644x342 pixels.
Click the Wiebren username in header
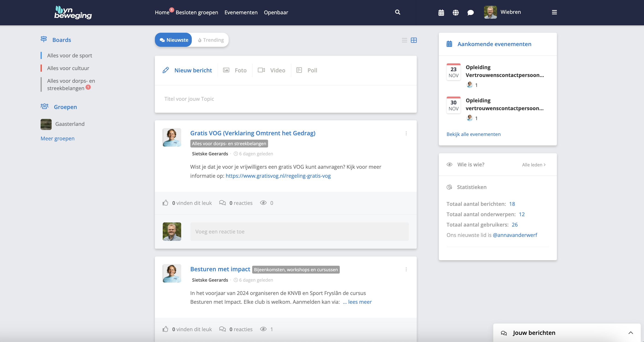click(511, 12)
